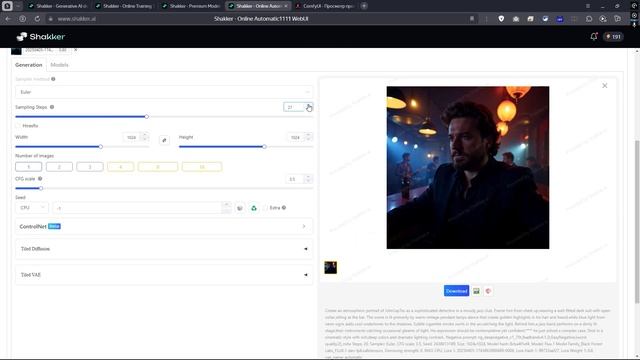Click the Width value stepper arrows
The width and height of the screenshot is (640, 360).
pos(145,137)
